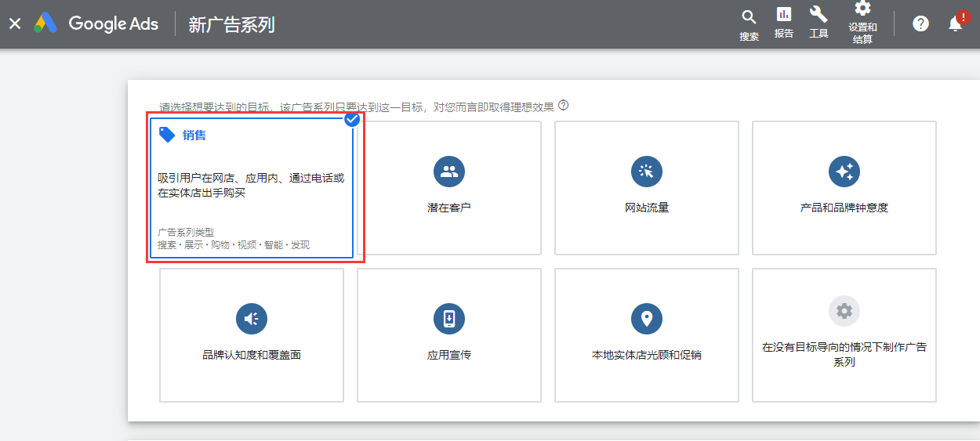Click the 新广告系列 page title
The height and width of the screenshot is (441, 980).
coord(231,24)
